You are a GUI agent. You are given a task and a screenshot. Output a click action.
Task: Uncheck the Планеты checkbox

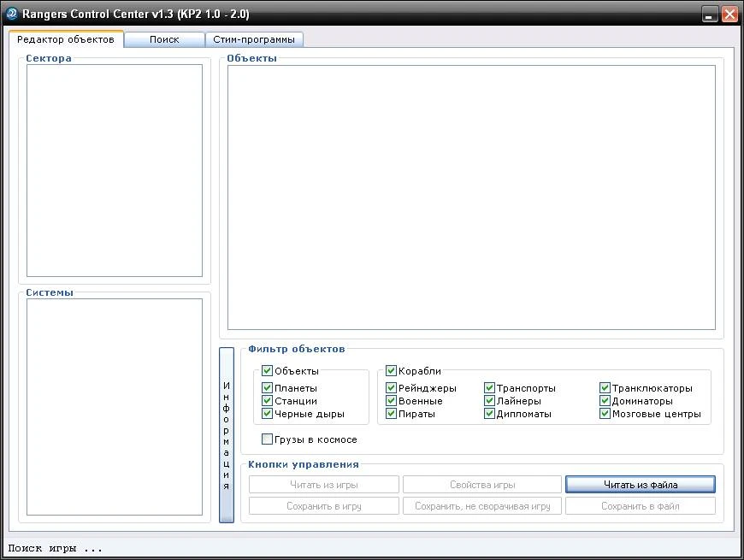(x=268, y=388)
